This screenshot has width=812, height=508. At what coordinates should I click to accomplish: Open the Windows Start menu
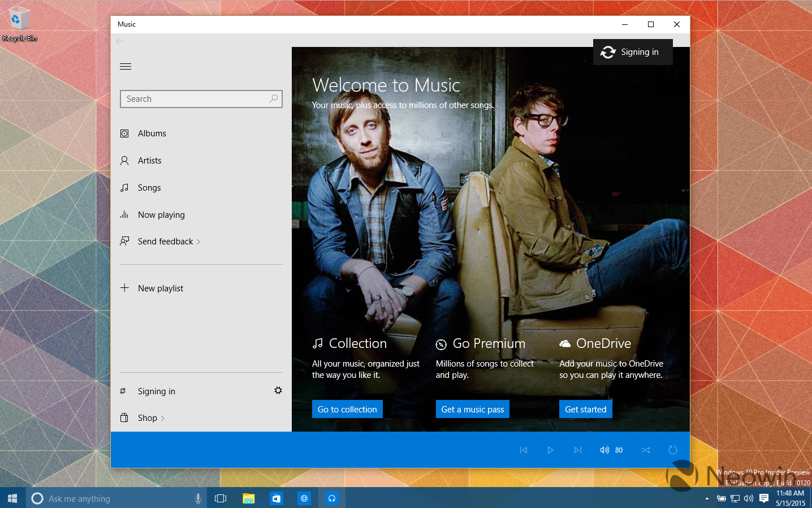pos(12,498)
